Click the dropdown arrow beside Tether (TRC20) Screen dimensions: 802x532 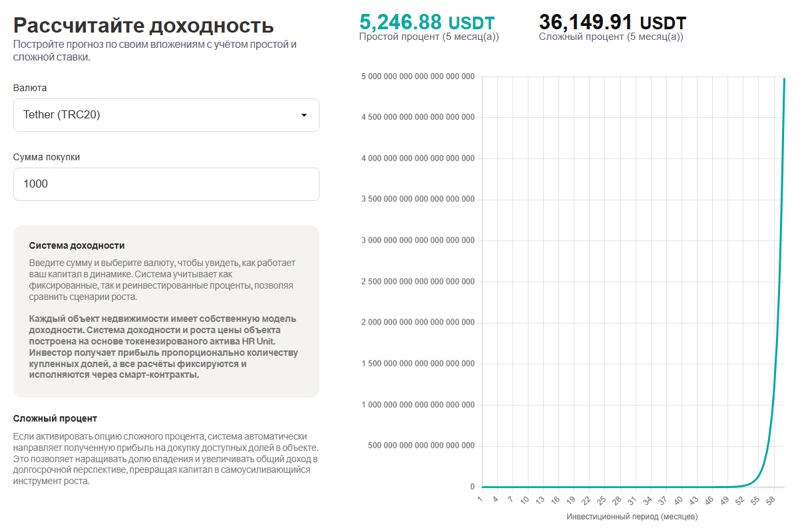pyautogui.click(x=305, y=114)
